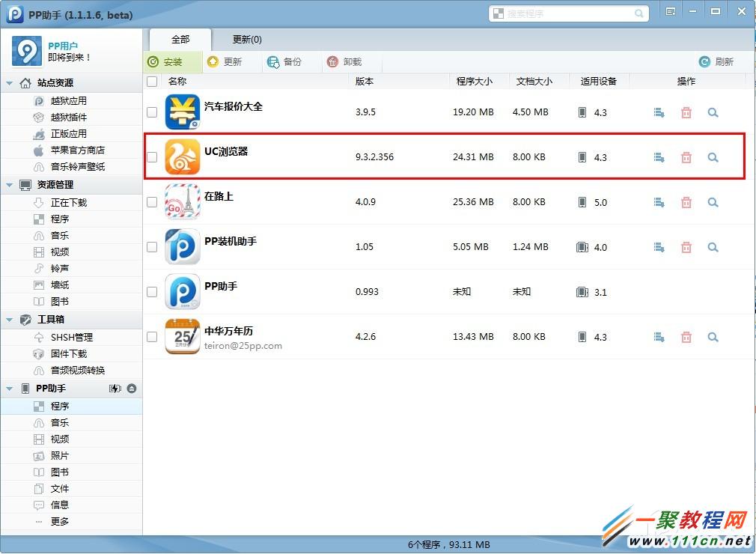
Task: Click the export list icon in 中华万年历 row
Action: pyautogui.click(x=659, y=337)
